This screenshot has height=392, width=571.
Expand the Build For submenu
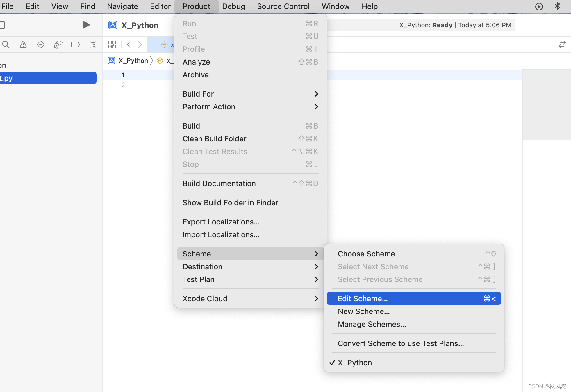pos(250,94)
